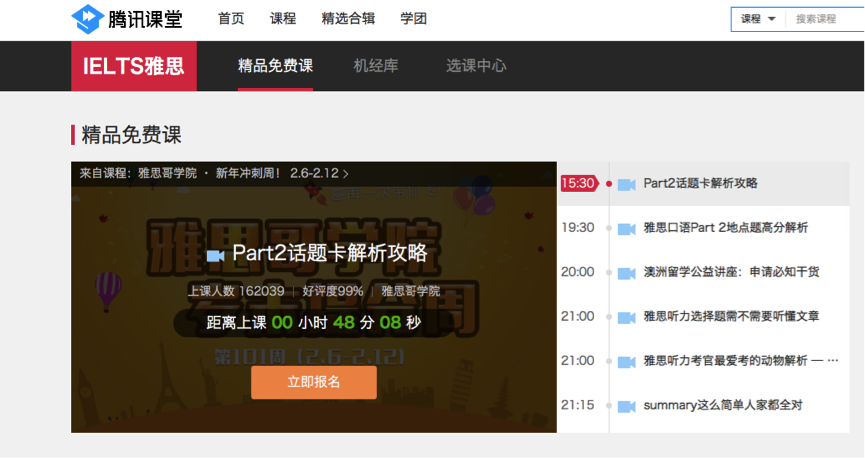The image size is (865, 458).
Task: Click camera icon beside Part2话题卡解析攻略 in schedule
Action: (x=627, y=184)
